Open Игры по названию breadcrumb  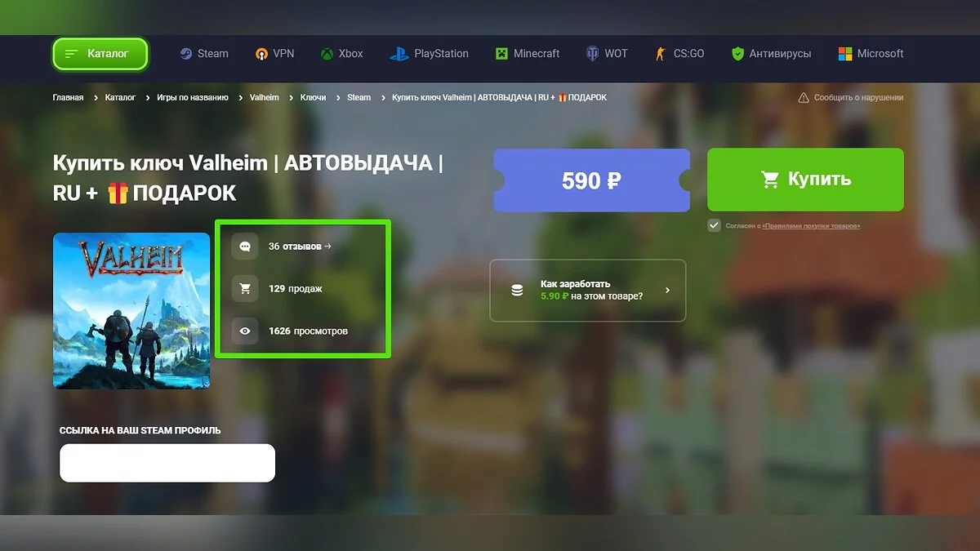click(193, 98)
